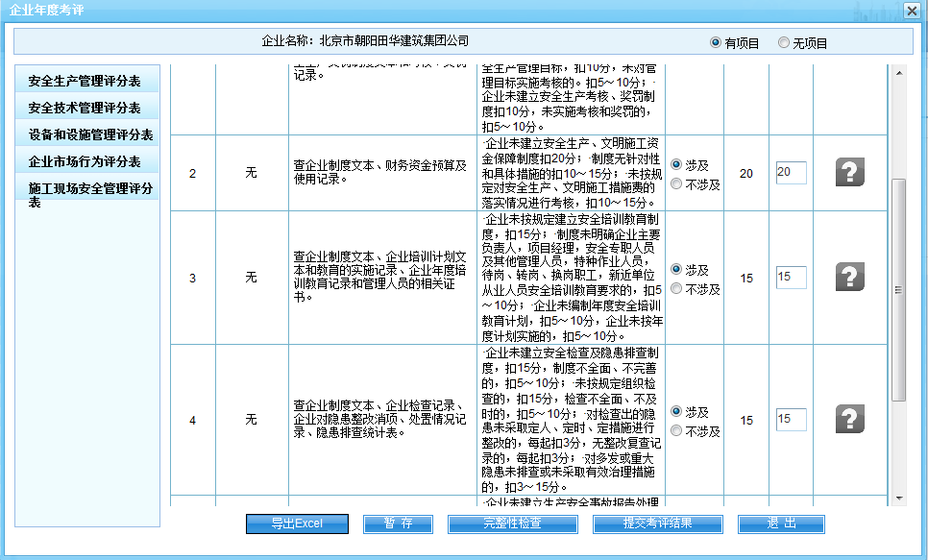The height and width of the screenshot is (560, 928).
Task: Click the help question mark icon in row 3
Action: [849, 278]
